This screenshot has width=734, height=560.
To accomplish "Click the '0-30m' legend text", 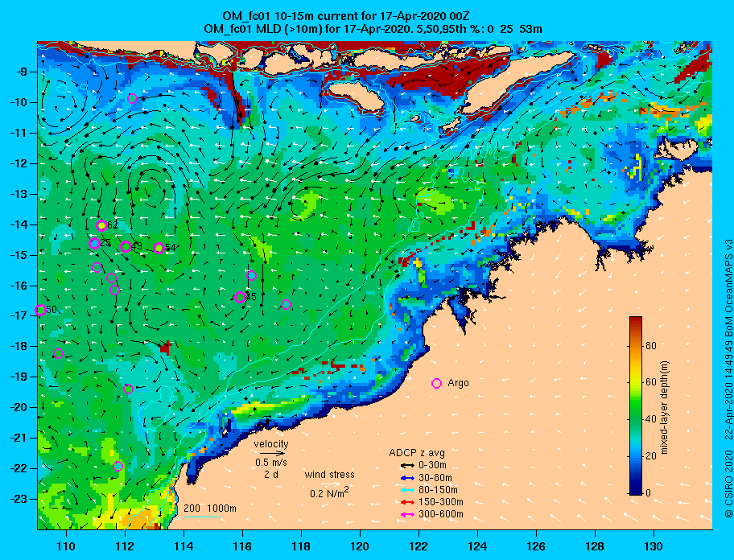I will 432,465.
